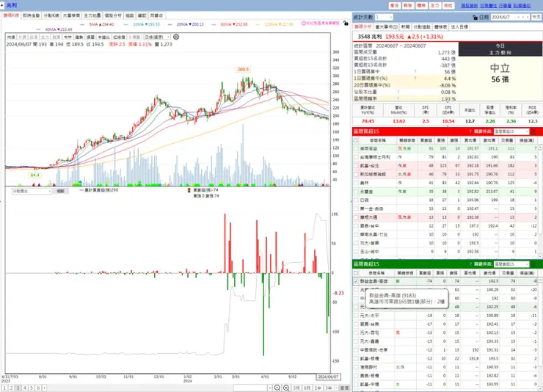Toggle 5MA line legend
This screenshot has height=392, width=543.
coord(97,24)
